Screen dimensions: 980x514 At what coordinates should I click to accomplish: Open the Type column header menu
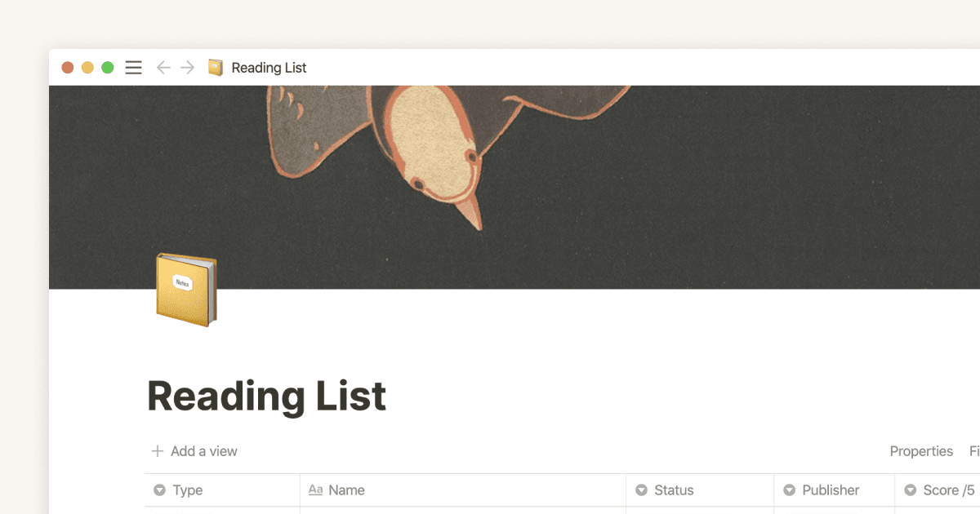point(189,490)
